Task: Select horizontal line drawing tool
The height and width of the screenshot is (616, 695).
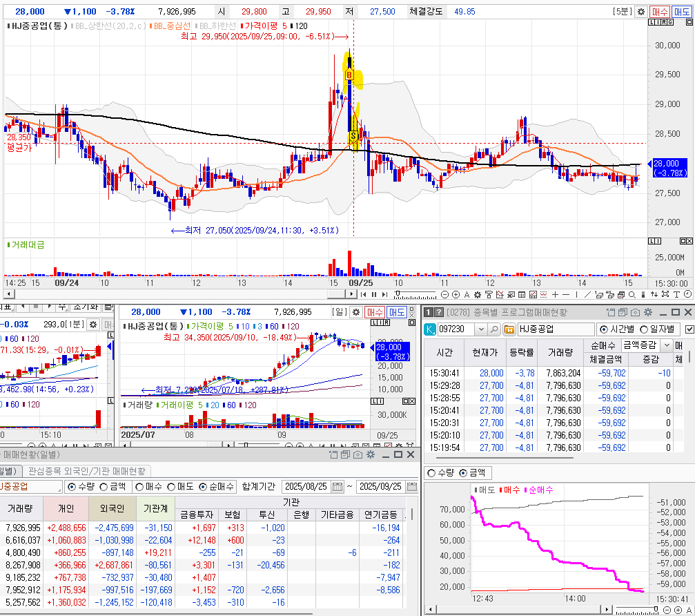Action: pyautogui.click(x=566, y=294)
